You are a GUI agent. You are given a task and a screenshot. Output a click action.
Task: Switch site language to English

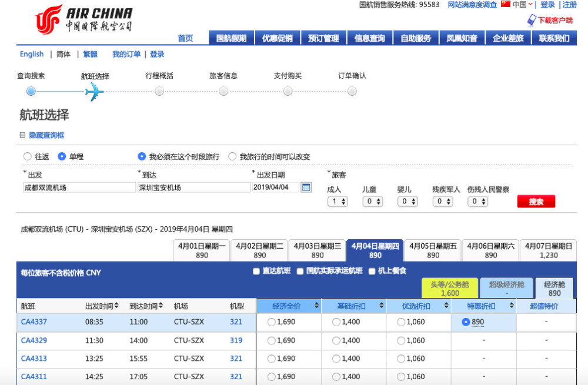(x=31, y=54)
